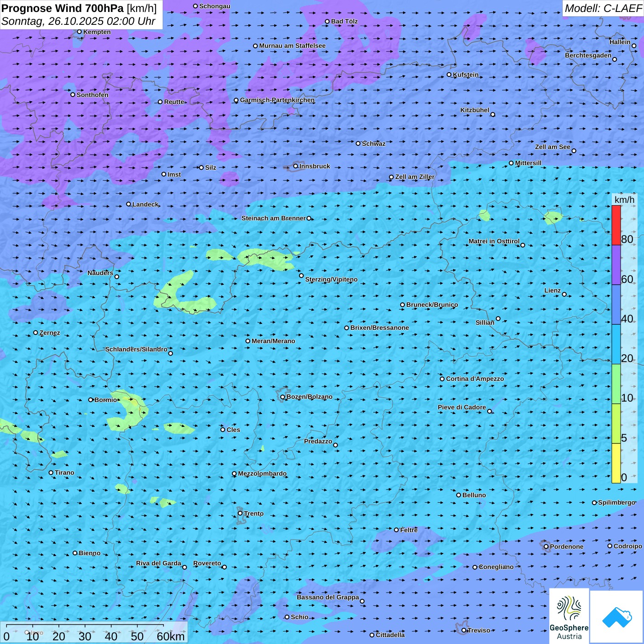The image size is (644, 644).
Task: Click the Matrei in Osttirol label
Action: (494, 241)
